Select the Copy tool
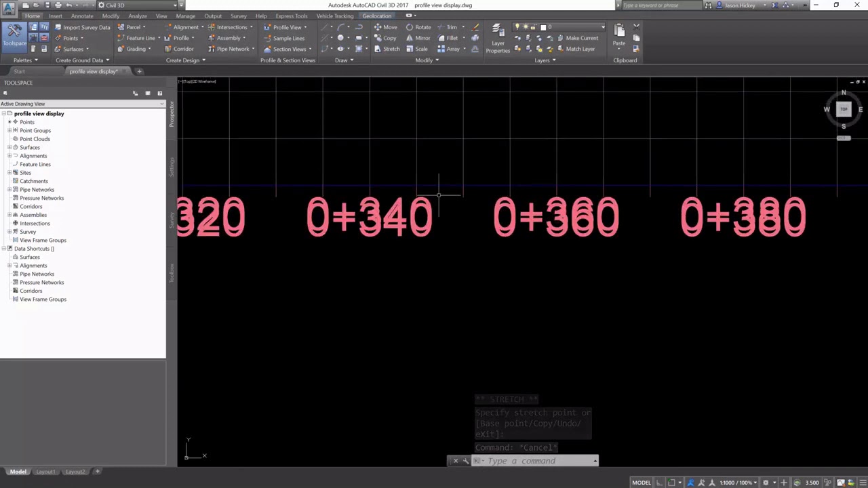The image size is (868, 488). tap(385, 38)
